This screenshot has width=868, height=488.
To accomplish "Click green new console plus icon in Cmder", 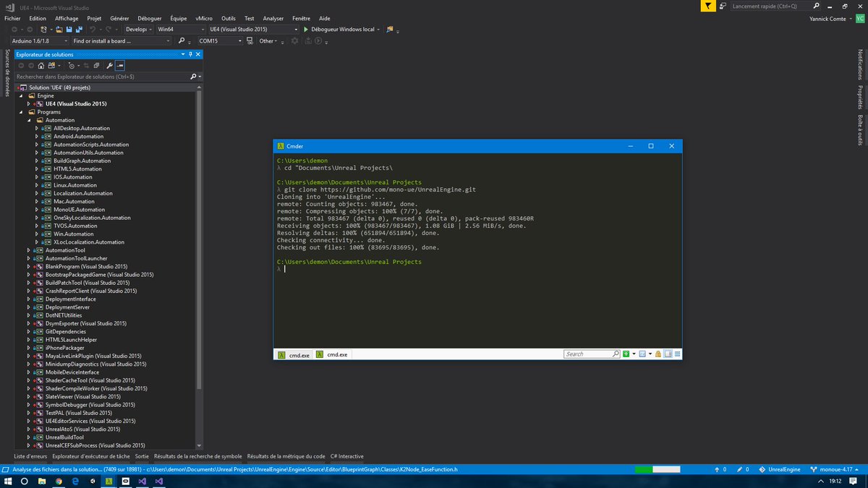I will [626, 354].
